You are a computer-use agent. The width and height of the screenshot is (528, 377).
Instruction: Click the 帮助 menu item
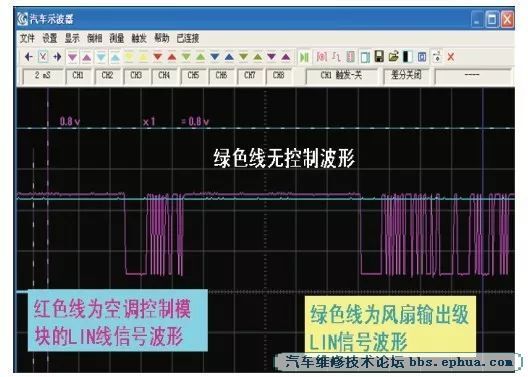pos(162,38)
